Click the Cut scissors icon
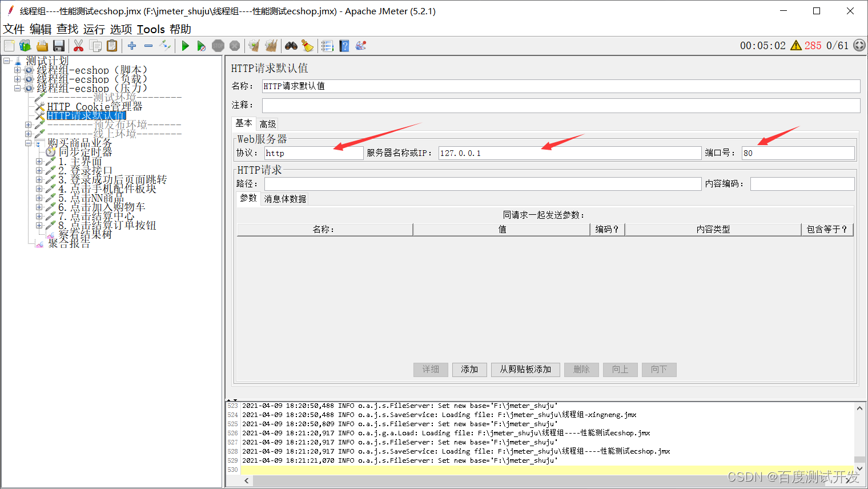 pos(79,46)
